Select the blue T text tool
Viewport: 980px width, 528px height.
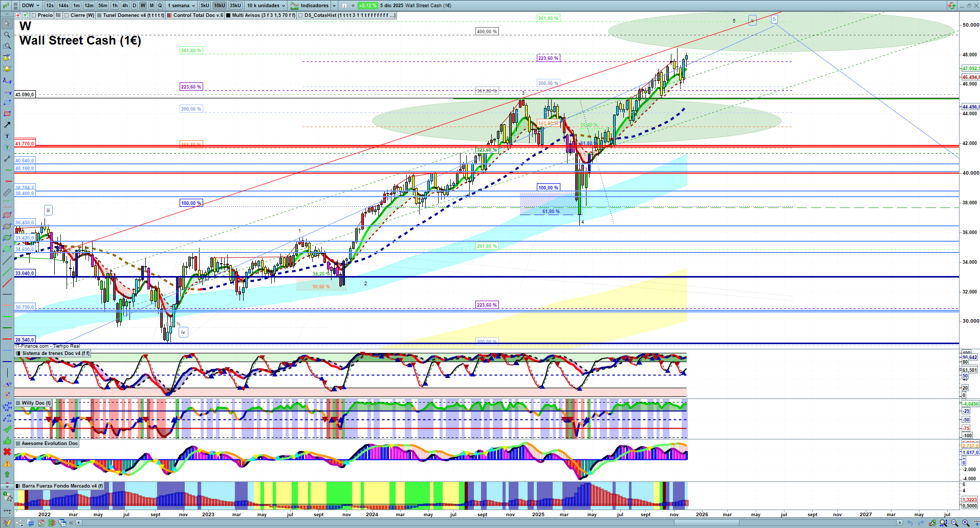point(7,136)
